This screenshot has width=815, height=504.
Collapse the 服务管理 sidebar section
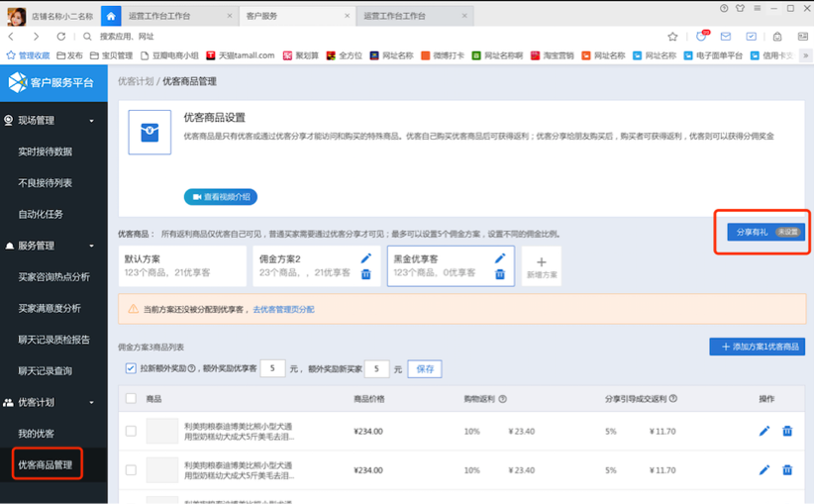[x=92, y=246]
